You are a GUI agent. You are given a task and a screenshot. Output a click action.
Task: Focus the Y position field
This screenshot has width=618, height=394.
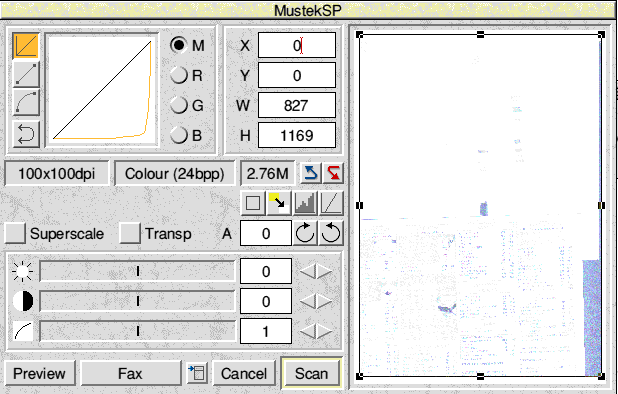[297, 75]
